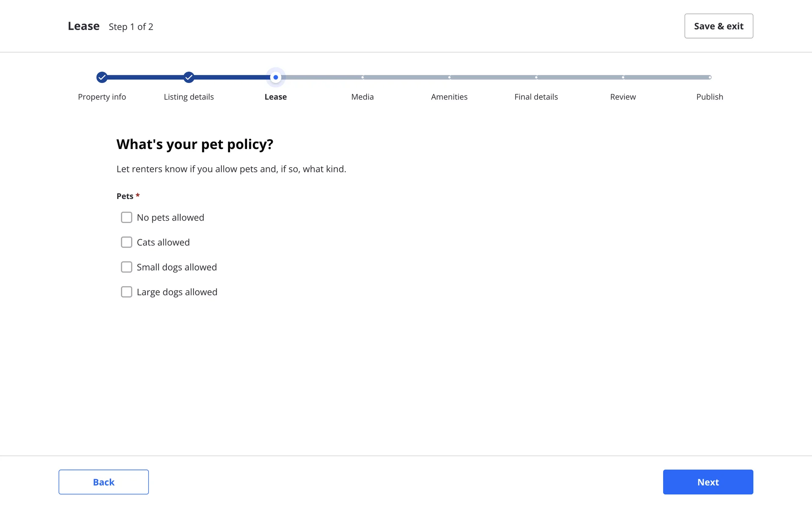Image resolution: width=812 pixels, height=508 pixels.
Task: Click the Media step dot on progress bar
Action: [x=362, y=77]
